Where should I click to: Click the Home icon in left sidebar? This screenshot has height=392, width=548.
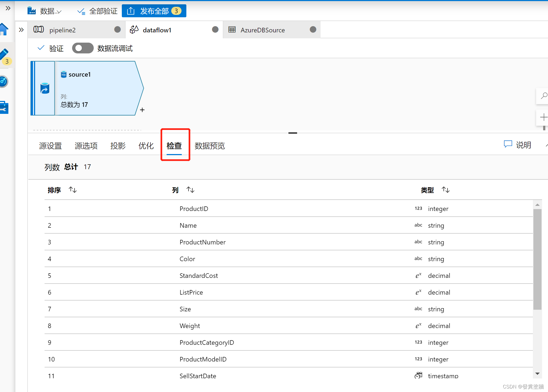[4, 29]
